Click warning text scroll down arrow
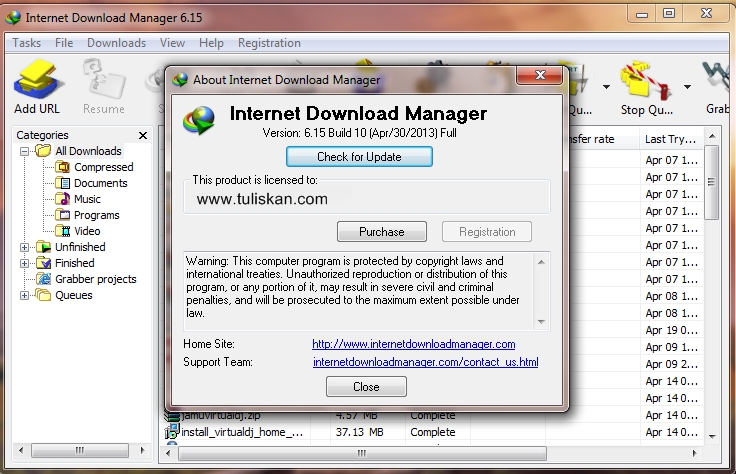The width and height of the screenshot is (736, 474). tap(541, 321)
